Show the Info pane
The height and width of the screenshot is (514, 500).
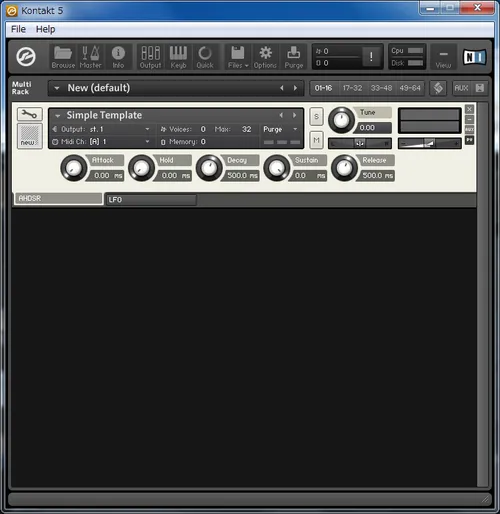(x=118, y=57)
